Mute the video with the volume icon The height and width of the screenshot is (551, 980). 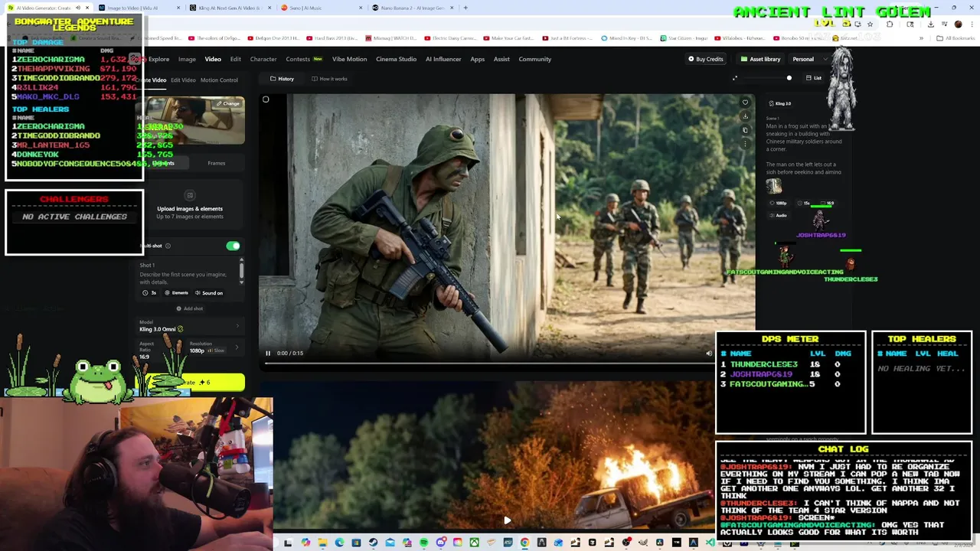[708, 354]
